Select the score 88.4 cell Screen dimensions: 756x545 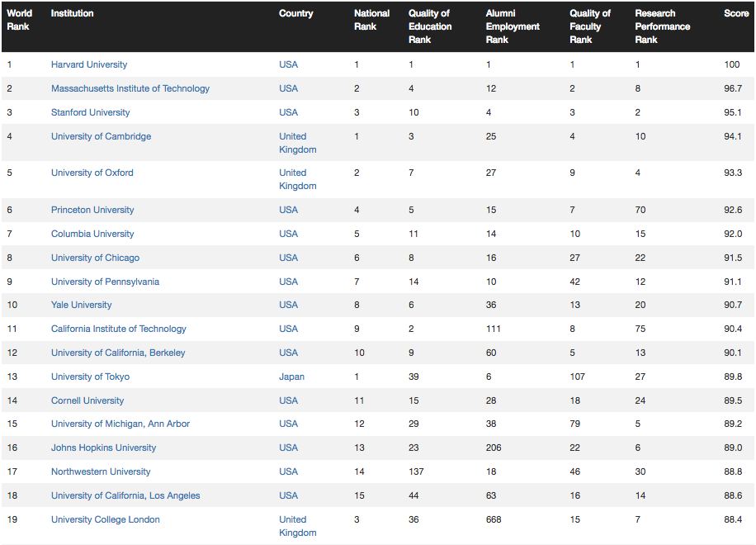pyautogui.click(x=733, y=519)
